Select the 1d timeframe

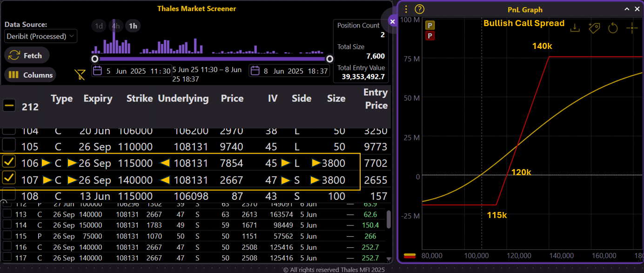pos(99,26)
